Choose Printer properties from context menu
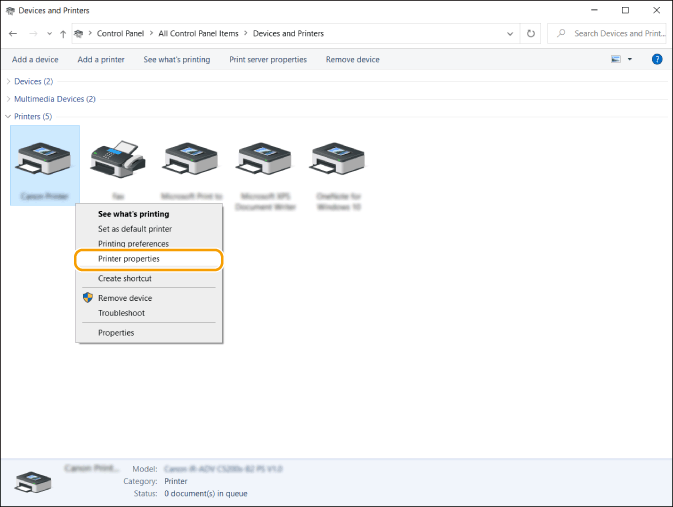Viewport: 673px width, 507px height. 129,259
